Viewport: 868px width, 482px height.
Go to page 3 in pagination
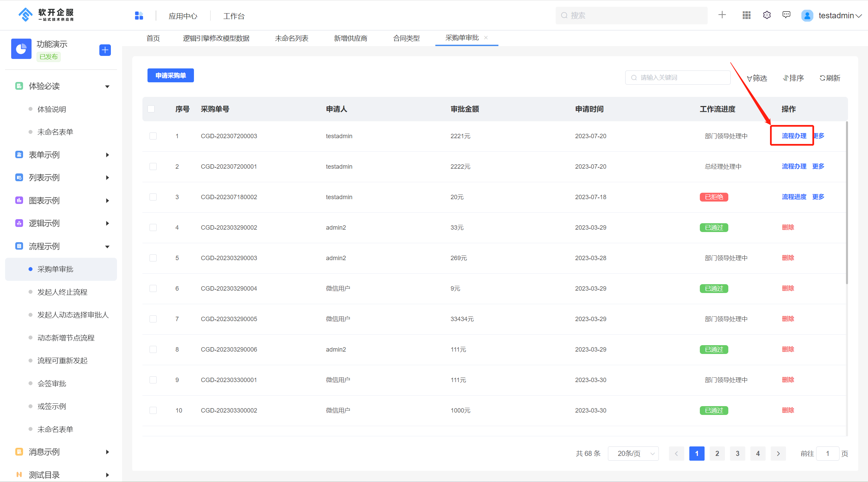(x=737, y=453)
